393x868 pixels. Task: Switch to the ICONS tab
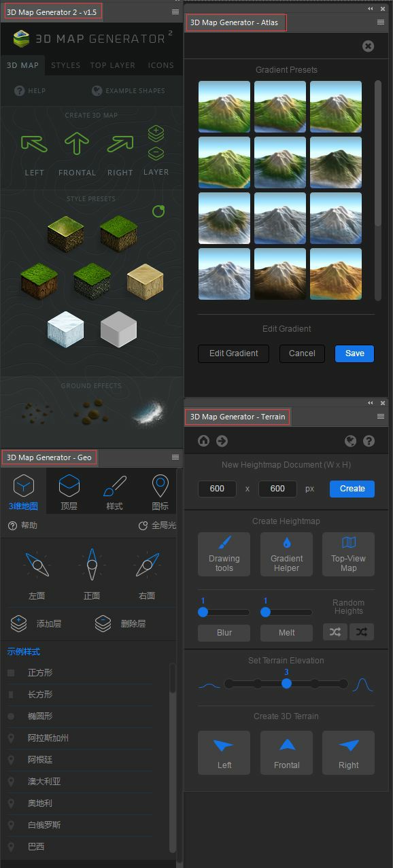point(161,65)
